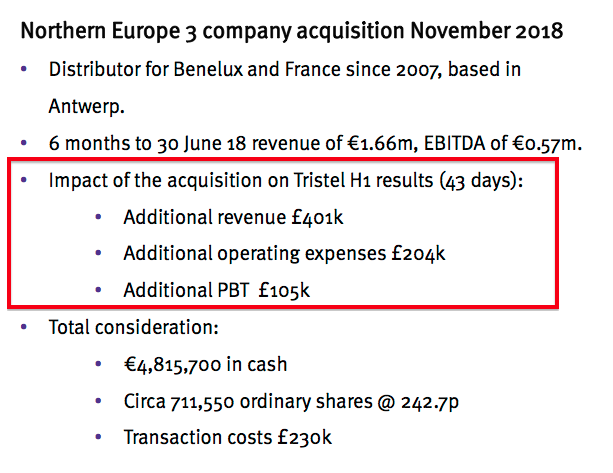613x473 pixels.
Task: Click the bullet before Total consideration
Action: click(24, 327)
